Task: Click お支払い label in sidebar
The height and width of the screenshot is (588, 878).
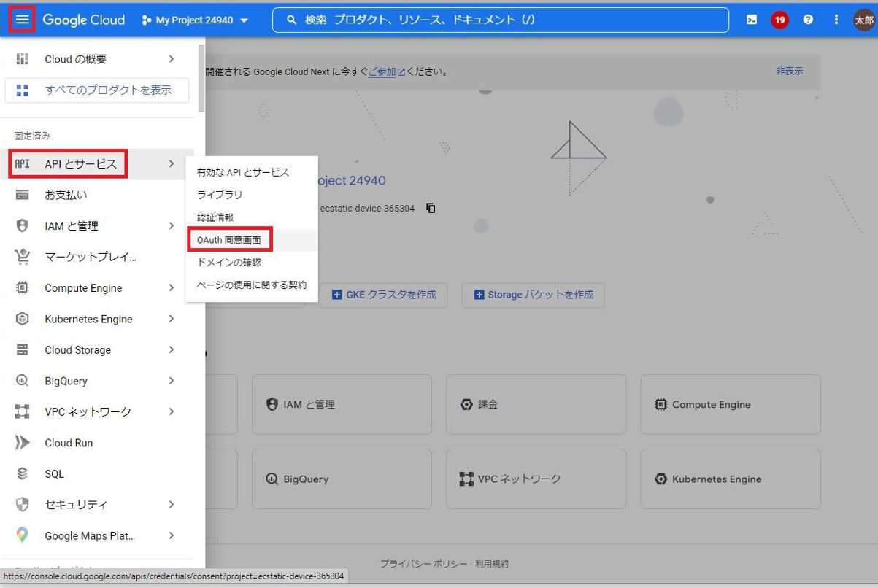Action: click(x=66, y=195)
